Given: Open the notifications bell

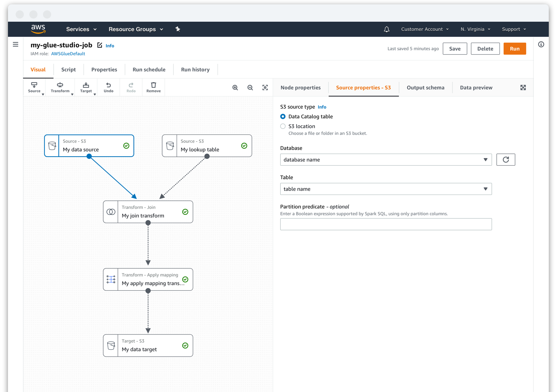Looking at the screenshot, I should pos(387,29).
